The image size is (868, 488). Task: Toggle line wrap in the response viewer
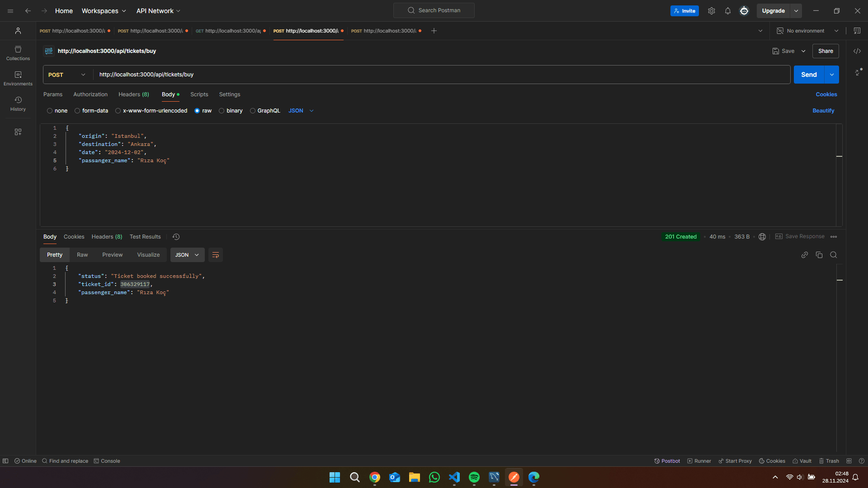coord(216,255)
